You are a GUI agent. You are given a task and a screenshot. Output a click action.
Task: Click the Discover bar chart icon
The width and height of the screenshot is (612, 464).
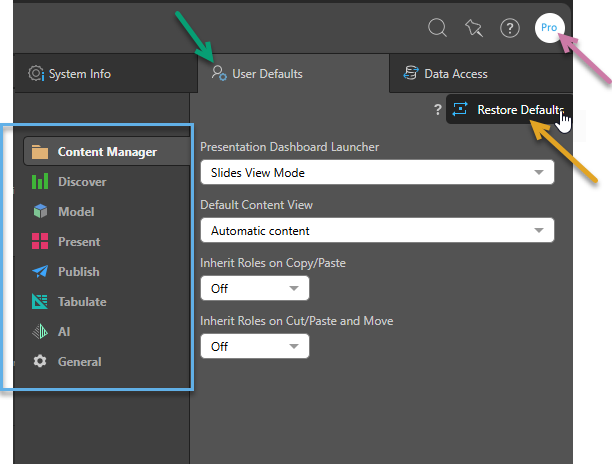(40, 182)
